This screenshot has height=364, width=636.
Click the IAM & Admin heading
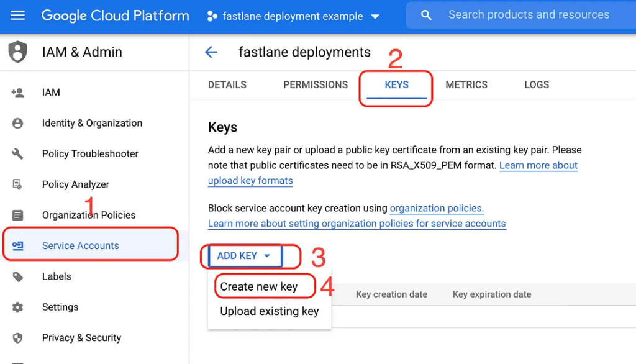pyautogui.click(x=82, y=52)
